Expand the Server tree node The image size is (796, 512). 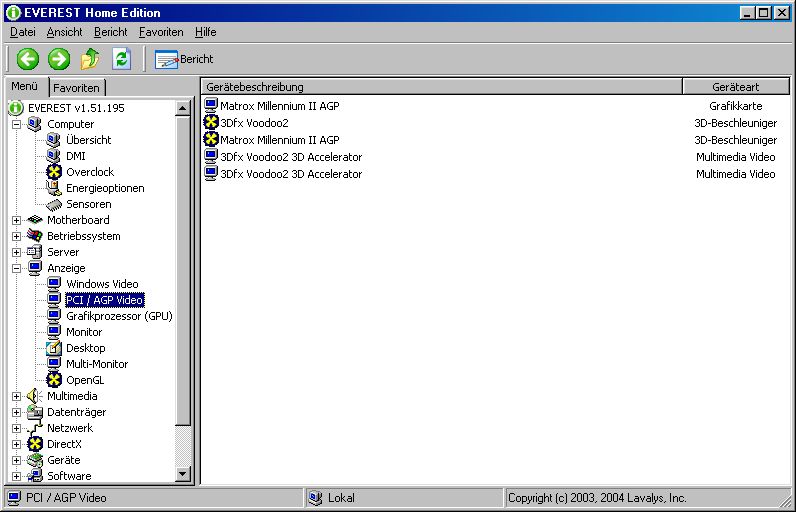16,252
